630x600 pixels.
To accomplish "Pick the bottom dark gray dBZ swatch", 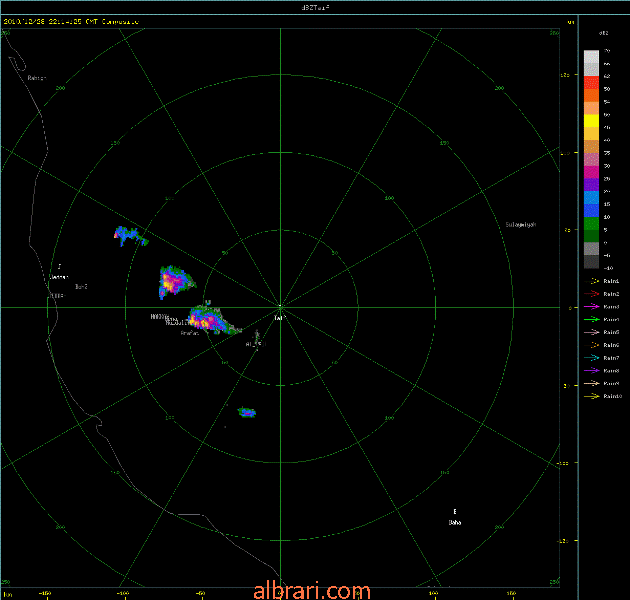I will click(591, 262).
